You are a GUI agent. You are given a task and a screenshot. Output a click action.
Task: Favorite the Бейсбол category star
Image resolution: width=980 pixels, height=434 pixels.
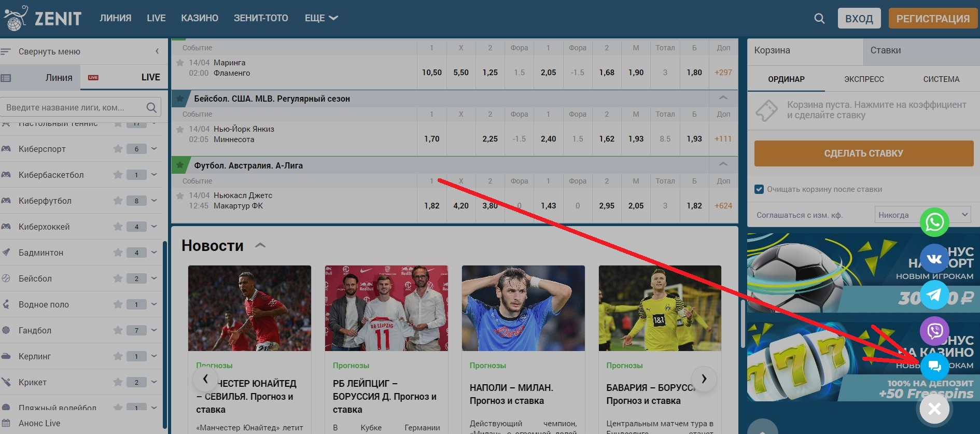tap(118, 278)
